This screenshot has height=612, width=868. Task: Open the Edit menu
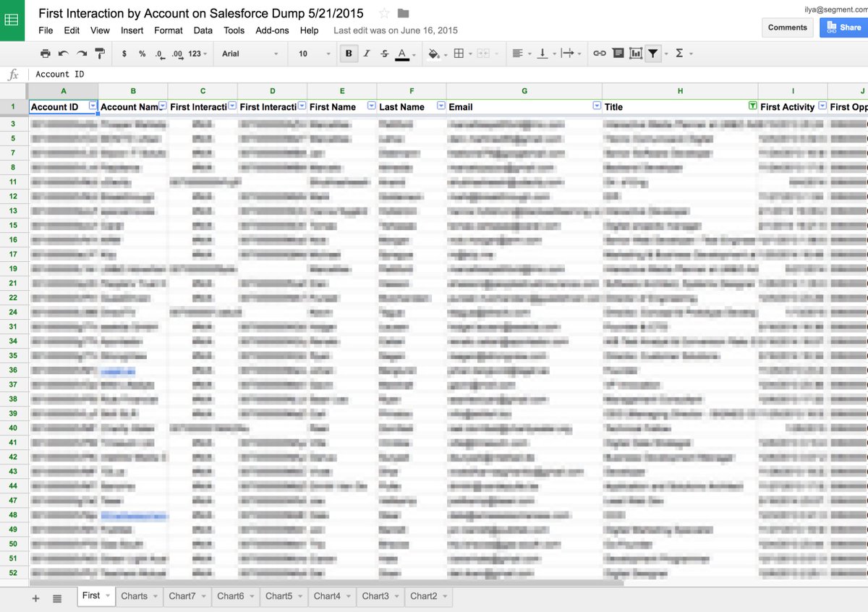pyautogui.click(x=72, y=30)
